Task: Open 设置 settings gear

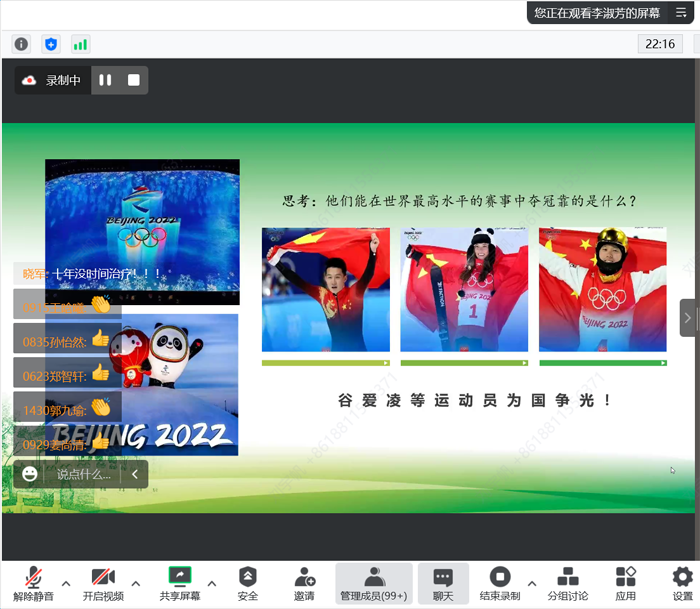Action: click(683, 584)
